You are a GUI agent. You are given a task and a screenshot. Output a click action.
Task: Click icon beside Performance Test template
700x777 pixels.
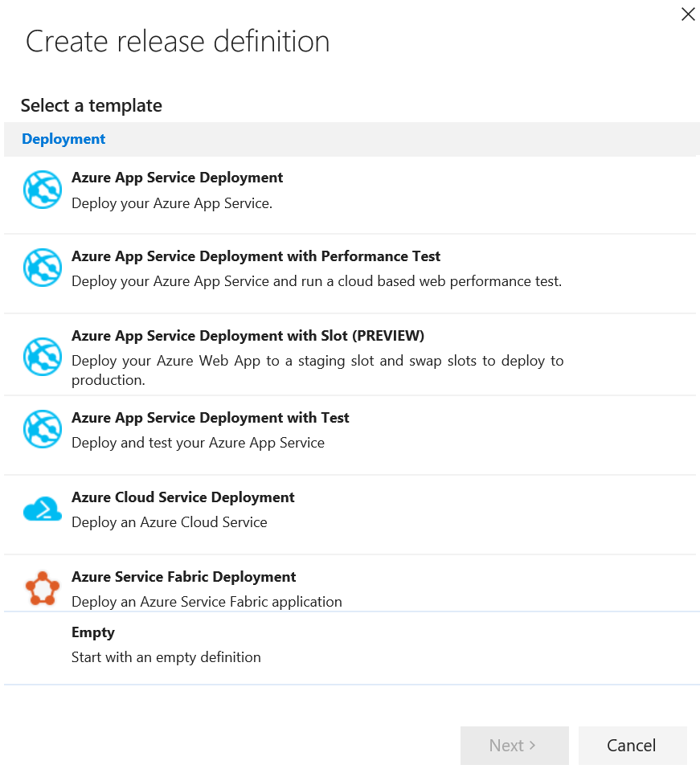tap(43, 268)
